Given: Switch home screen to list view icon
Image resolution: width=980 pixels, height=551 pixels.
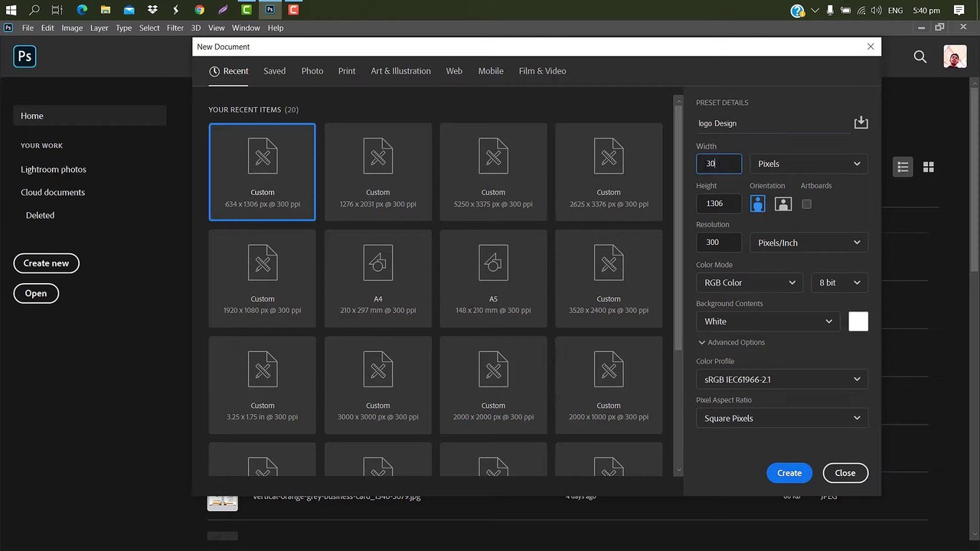Looking at the screenshot, I should tap(903, 167).
